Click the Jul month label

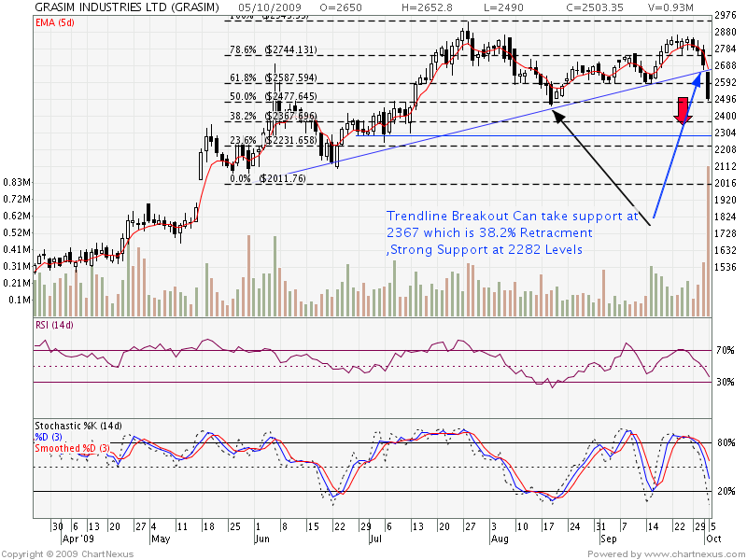(376, 539)
